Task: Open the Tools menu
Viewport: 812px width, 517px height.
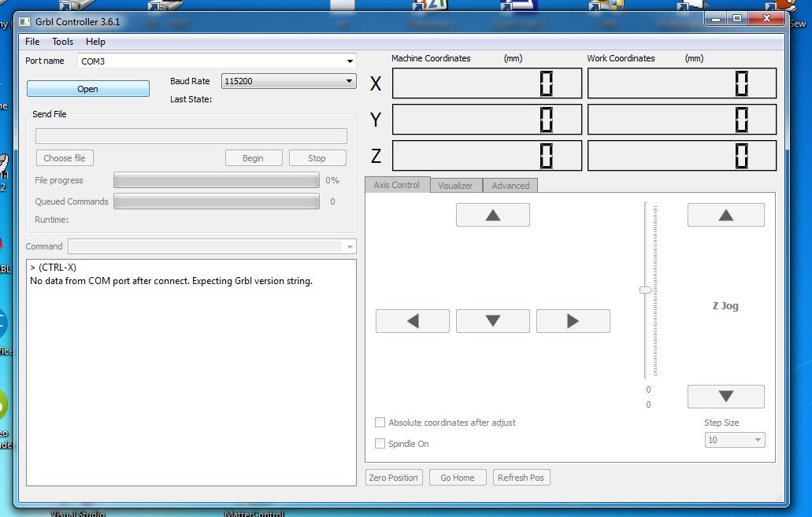Action: pos(63,42)
